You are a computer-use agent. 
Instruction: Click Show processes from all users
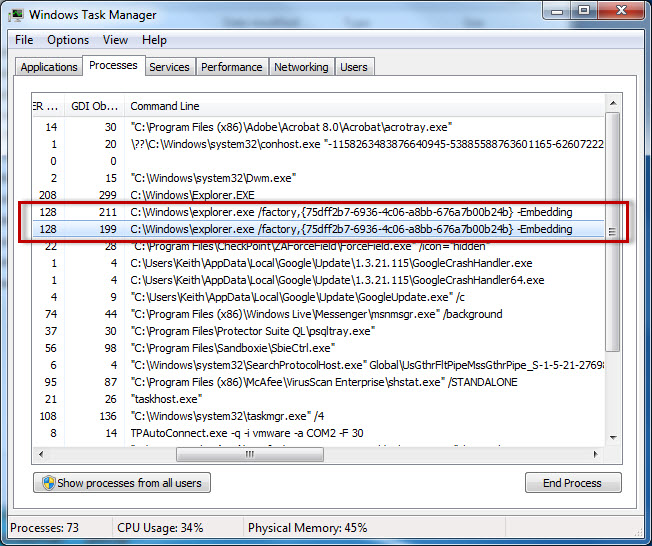tap(120, 483)
